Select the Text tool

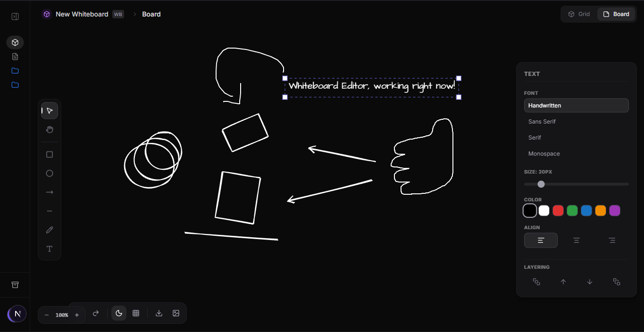50,249
